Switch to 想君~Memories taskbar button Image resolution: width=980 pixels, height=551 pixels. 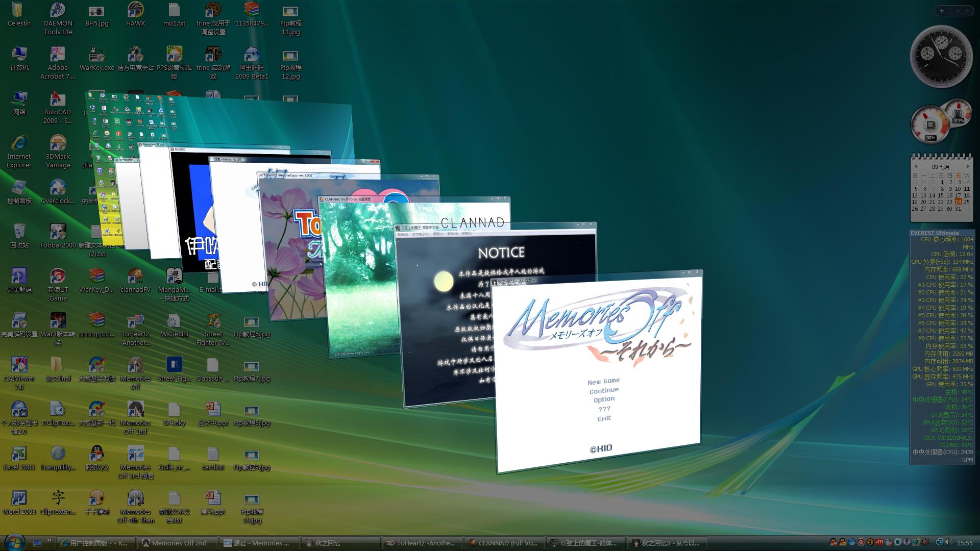click(x=260, y=543)
